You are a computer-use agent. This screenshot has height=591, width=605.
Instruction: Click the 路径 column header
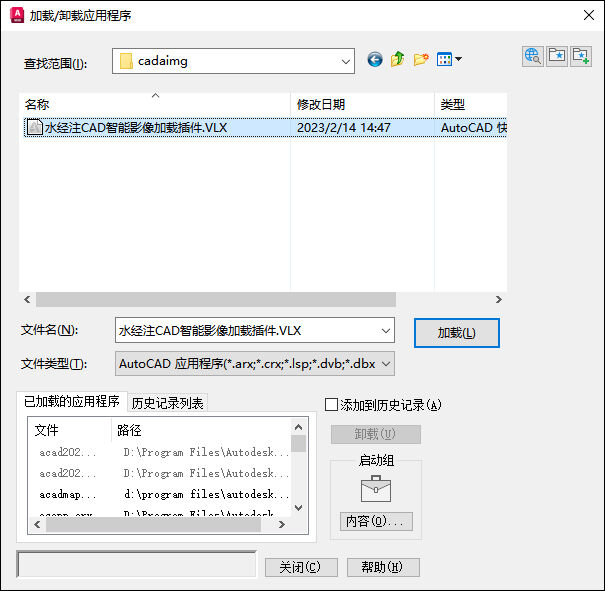pyautogui.click(x=201, y=430)
